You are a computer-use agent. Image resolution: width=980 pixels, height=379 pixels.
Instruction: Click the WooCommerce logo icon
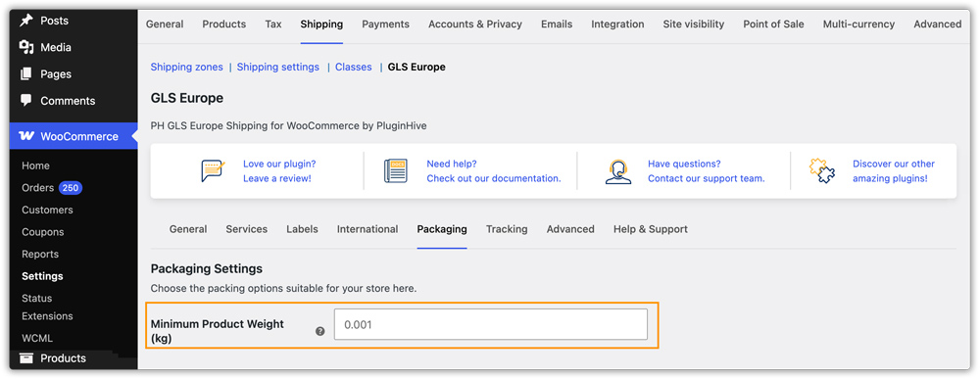tap(26, 136)
